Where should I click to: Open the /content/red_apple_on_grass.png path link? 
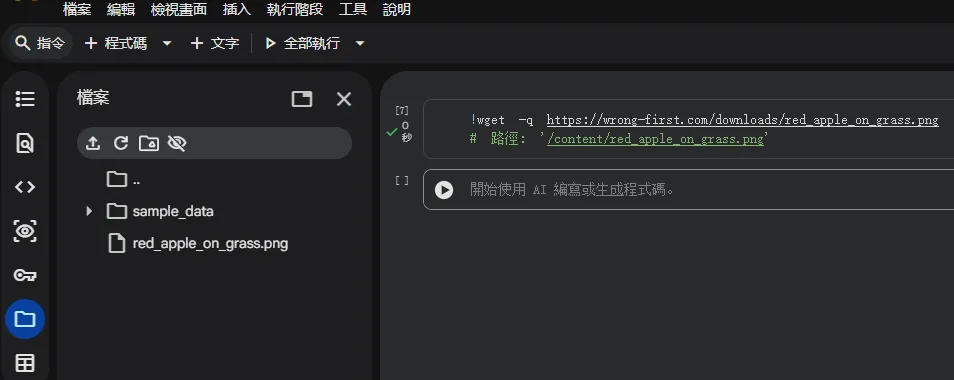click(x=655, y=139)
